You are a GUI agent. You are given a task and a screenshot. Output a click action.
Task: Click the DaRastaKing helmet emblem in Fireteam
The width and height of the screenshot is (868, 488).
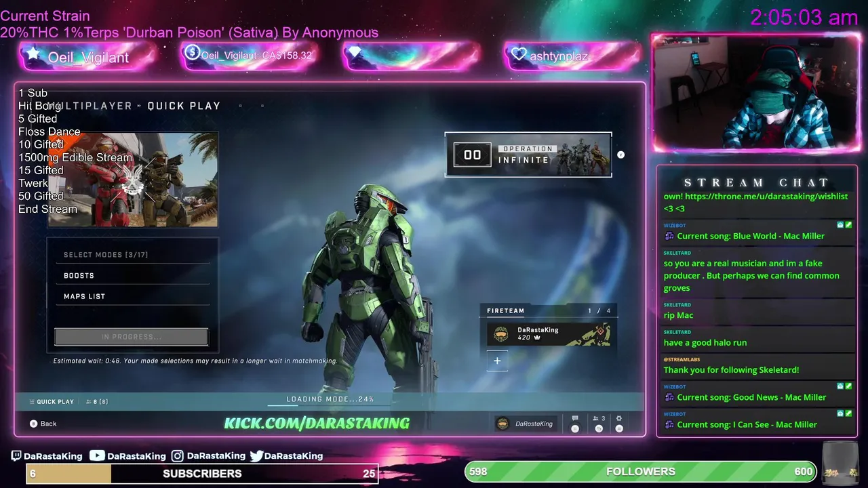tap(501, 334)
